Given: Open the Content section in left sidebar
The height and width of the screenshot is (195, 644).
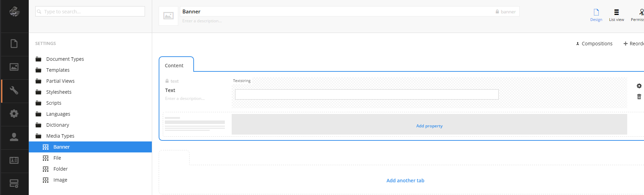Looking at the screenshot, I should (14, 44).
